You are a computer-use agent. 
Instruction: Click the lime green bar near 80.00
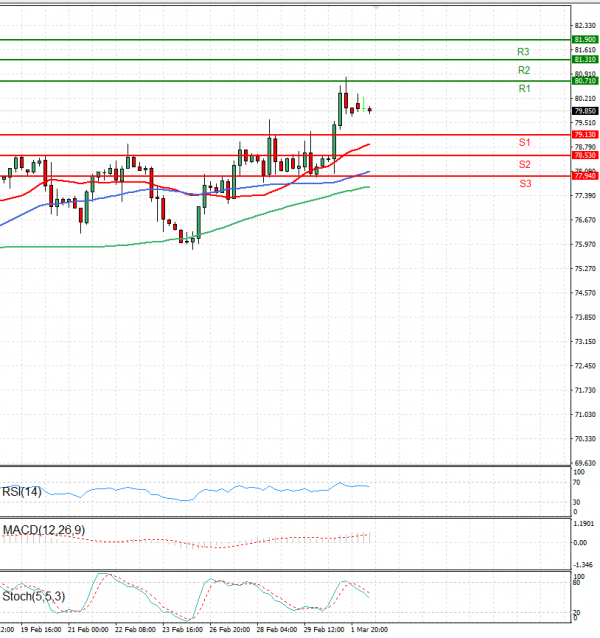click(364, 104)
